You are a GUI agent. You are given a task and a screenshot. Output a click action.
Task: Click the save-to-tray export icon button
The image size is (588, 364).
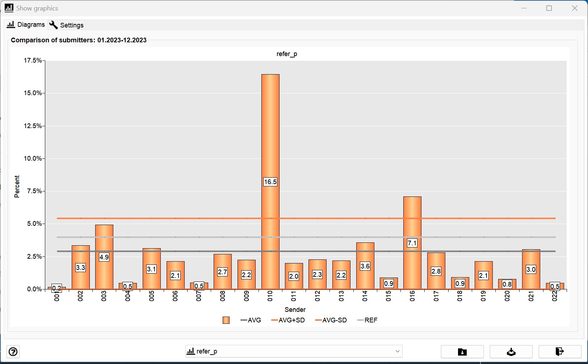point(511,352)
